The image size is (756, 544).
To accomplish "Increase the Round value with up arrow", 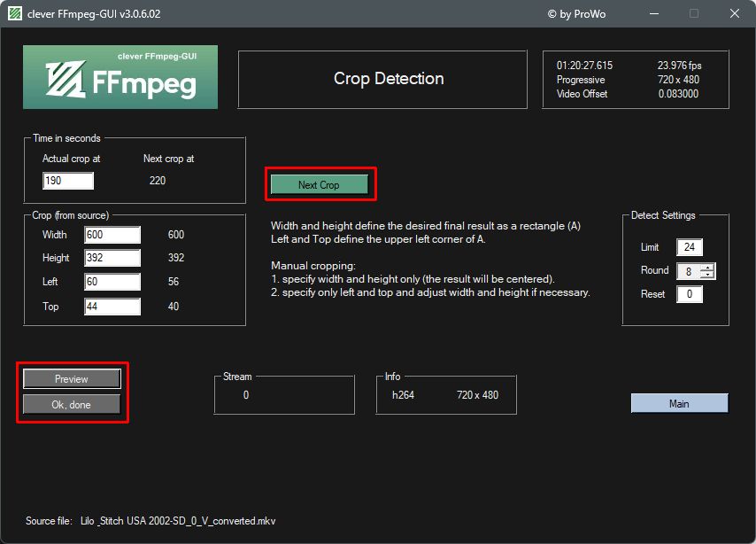I will click(x=708, y=268).
